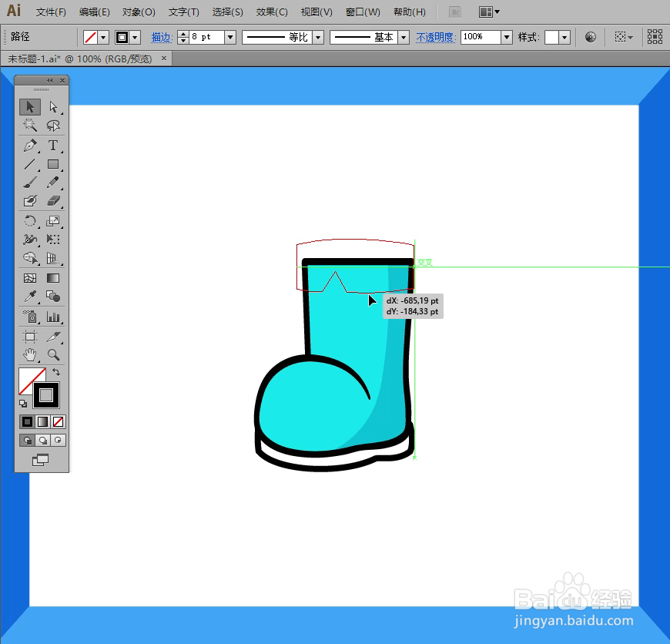
Task: Select the Rotate tool
Action: (x=30, y=221)
